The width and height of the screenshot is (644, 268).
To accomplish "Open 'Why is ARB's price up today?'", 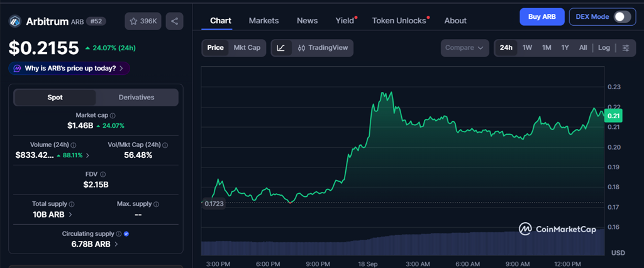I will tap(69, 69).
